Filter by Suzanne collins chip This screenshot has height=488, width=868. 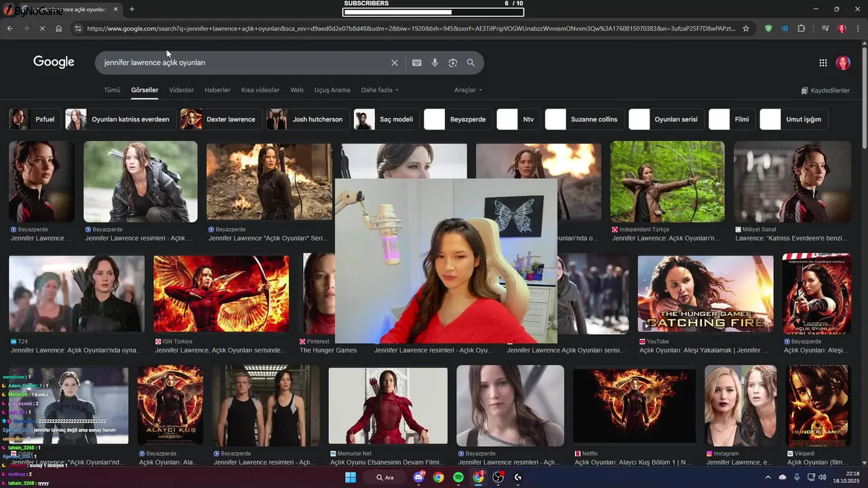pyautogui.click(x=585, y=119)
